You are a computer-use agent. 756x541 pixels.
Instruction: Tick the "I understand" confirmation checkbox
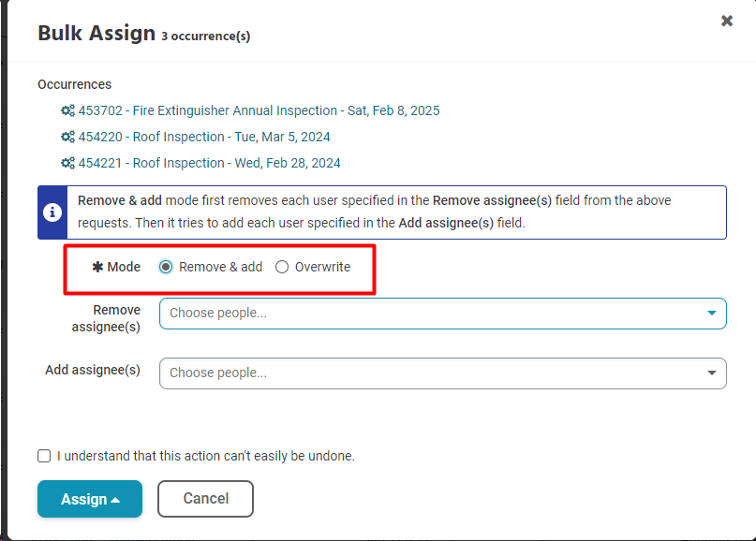click(44, 456)
